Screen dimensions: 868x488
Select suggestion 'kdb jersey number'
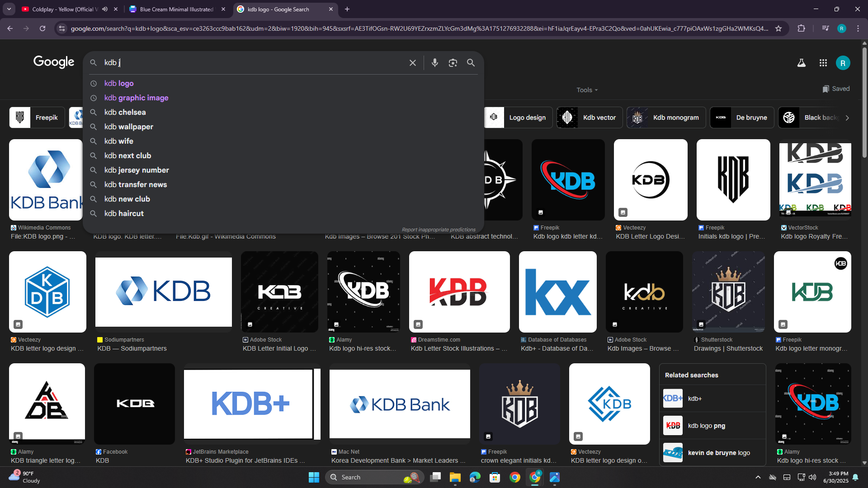[283, 170]
